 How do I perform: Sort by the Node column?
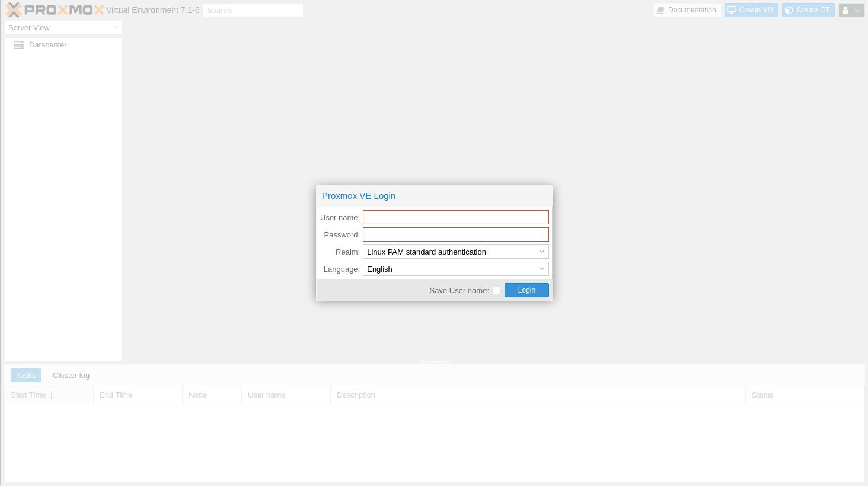coord(212,395)
